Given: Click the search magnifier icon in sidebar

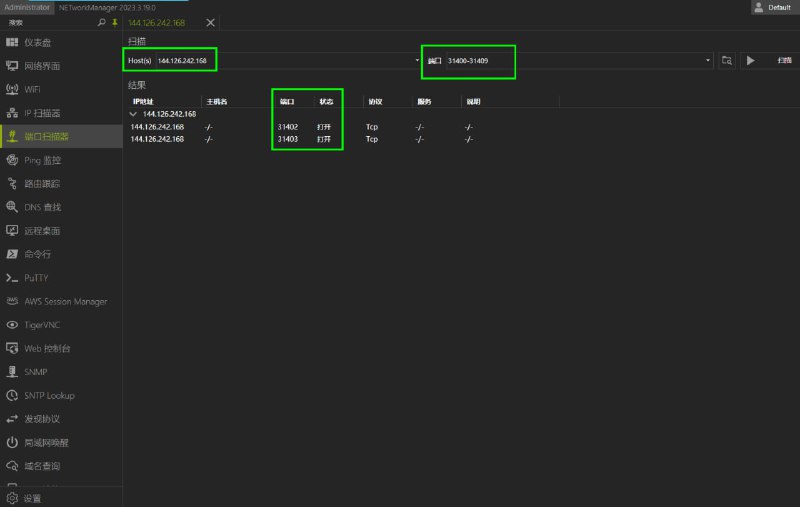Looking at the screenshot, I should pos(101,22).
